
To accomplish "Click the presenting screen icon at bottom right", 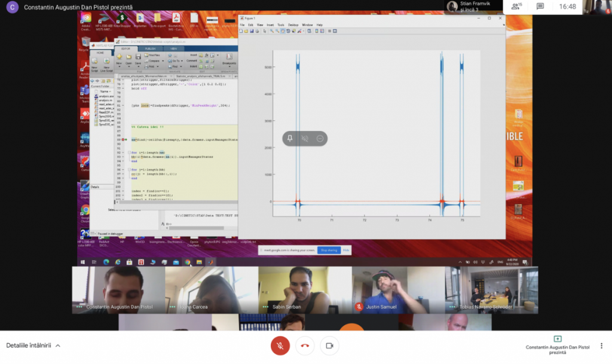I will point(558,338).
